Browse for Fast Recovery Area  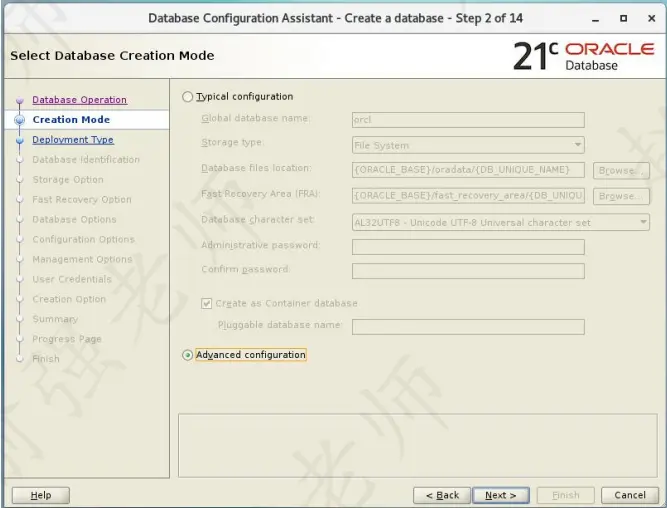(x=621, y=196)
